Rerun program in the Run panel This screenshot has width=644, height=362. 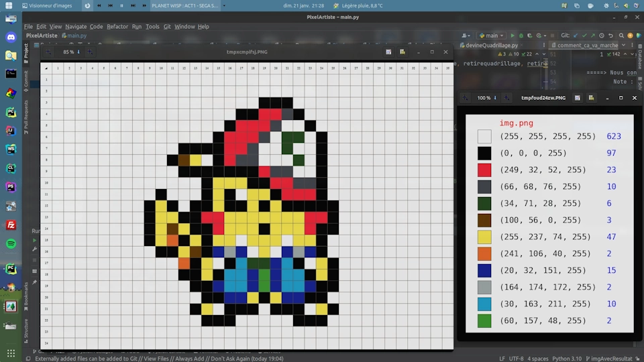tap(34, 240)
